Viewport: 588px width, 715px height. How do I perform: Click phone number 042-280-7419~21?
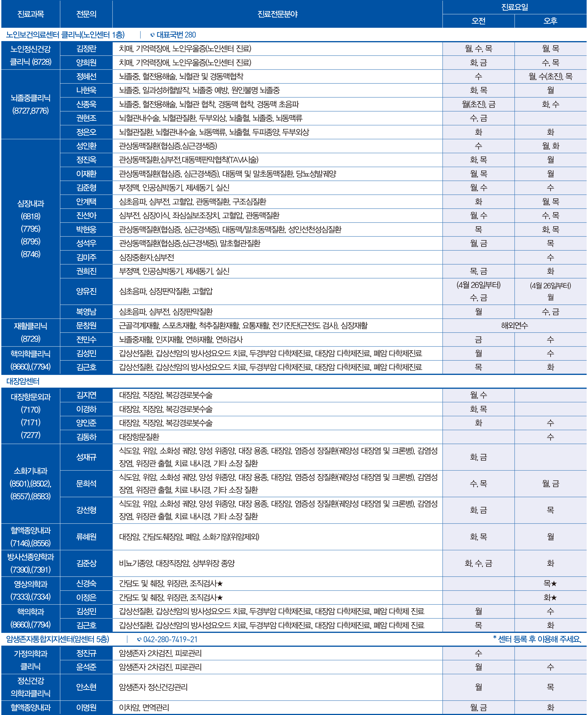170,639
